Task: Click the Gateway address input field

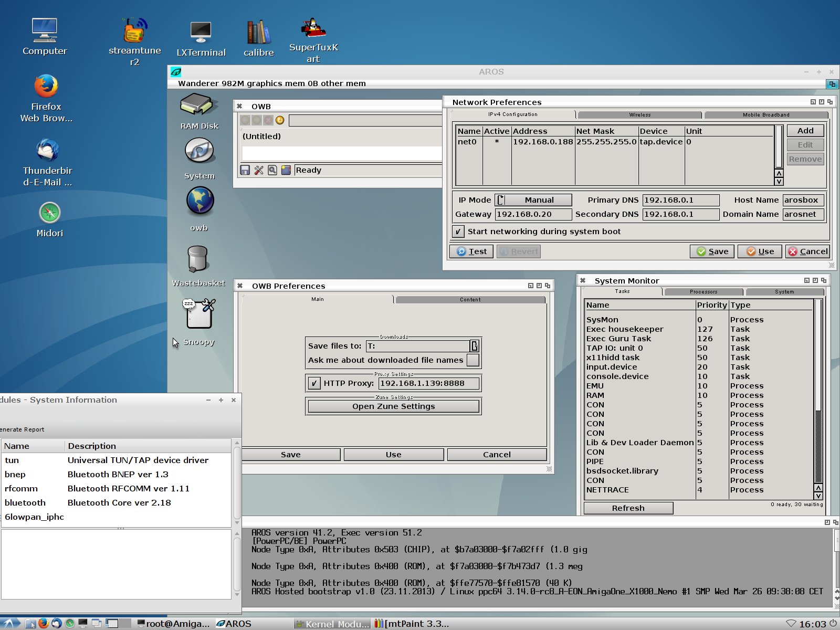Action: pos(533,214)
